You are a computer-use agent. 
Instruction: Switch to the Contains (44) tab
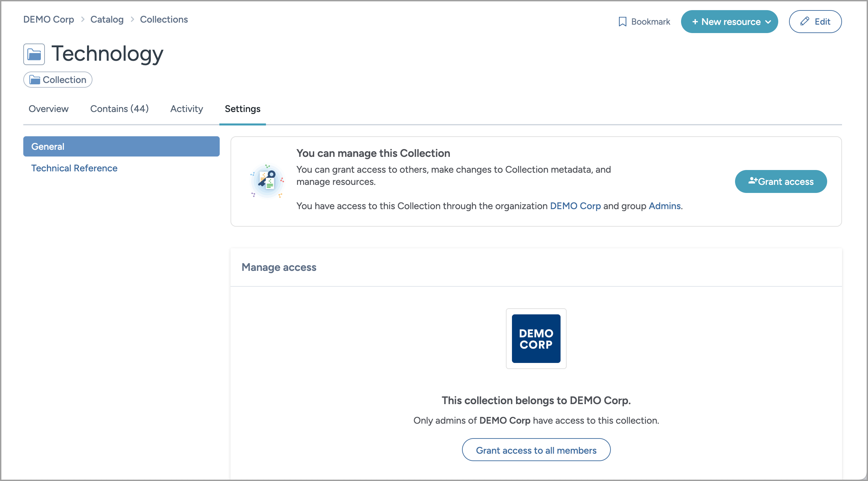tap(119, 109)
